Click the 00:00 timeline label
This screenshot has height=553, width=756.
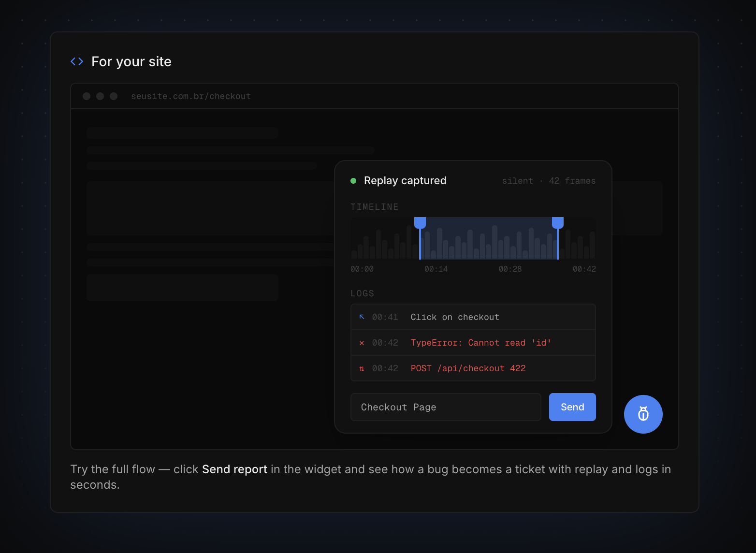pos(362,269)
